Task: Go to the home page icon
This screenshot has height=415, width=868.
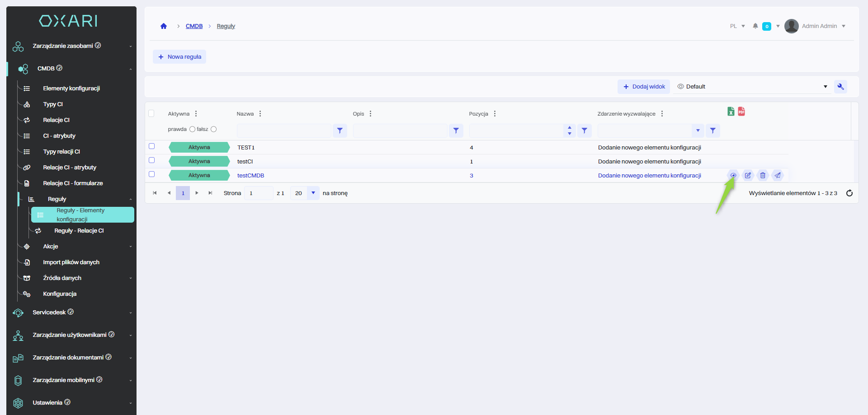Action: pyautogui.click(x=164, y=26)
